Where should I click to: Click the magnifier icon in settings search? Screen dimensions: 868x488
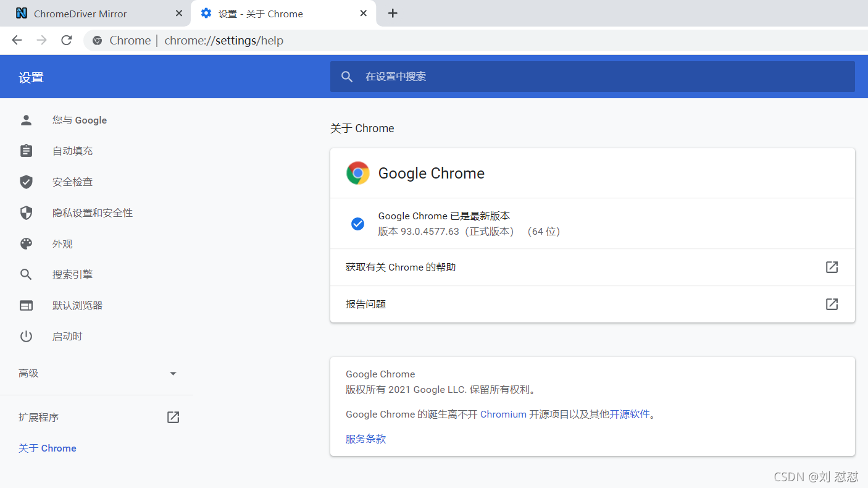[347, 77]
